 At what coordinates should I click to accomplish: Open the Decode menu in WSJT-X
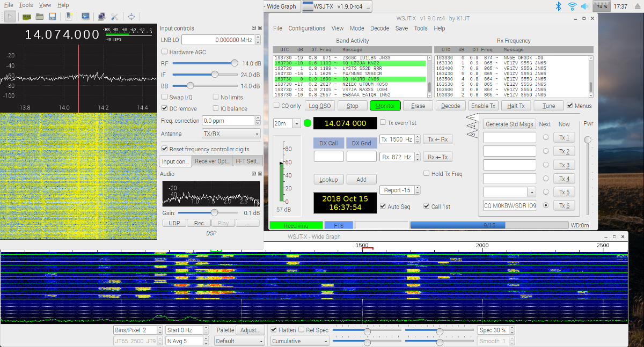(x=379, y=28)
